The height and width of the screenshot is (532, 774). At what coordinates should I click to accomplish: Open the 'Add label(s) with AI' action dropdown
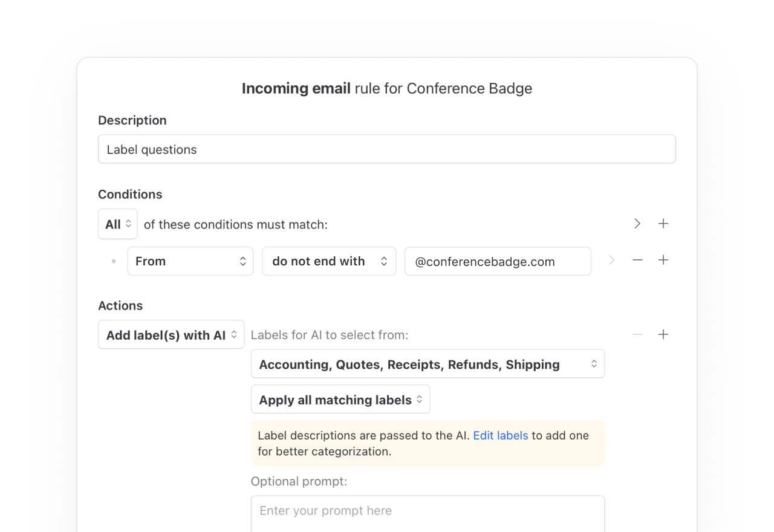point(171,335)
